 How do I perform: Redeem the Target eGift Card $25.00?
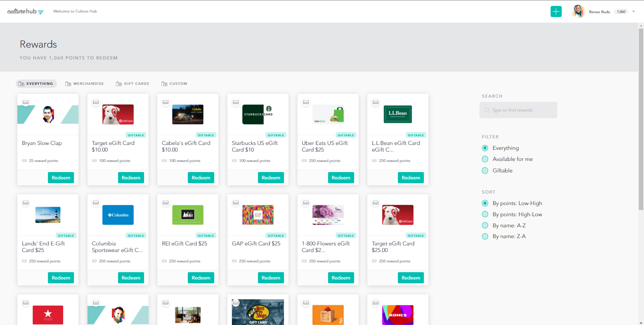[411, 278]
